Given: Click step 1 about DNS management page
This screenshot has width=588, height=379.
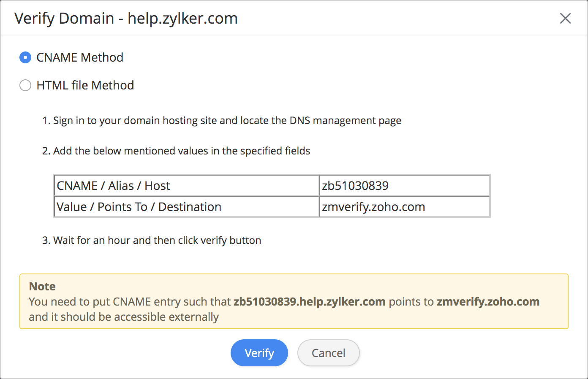Looking at the screenshot, I should point(222,121).
